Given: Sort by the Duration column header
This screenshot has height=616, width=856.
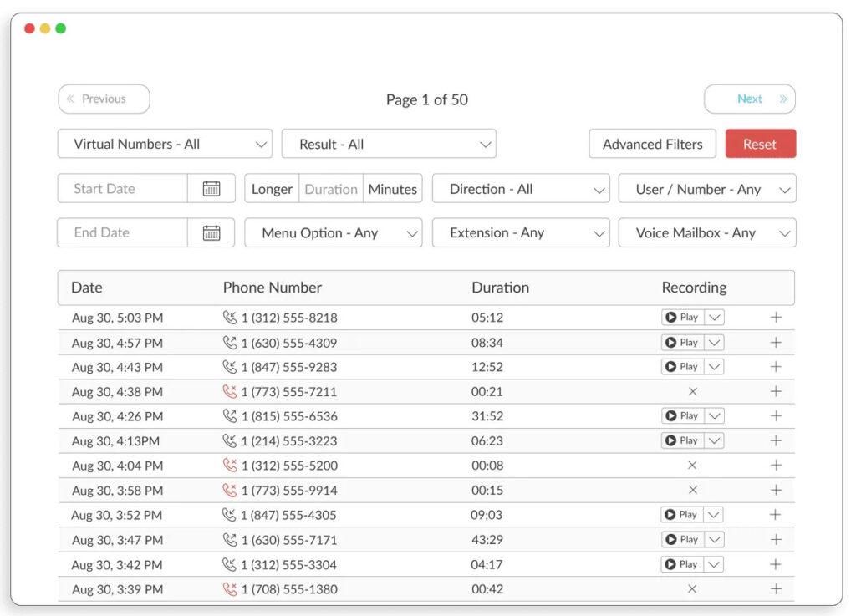Looking at the screenshot, I should [x=500, y=288].
